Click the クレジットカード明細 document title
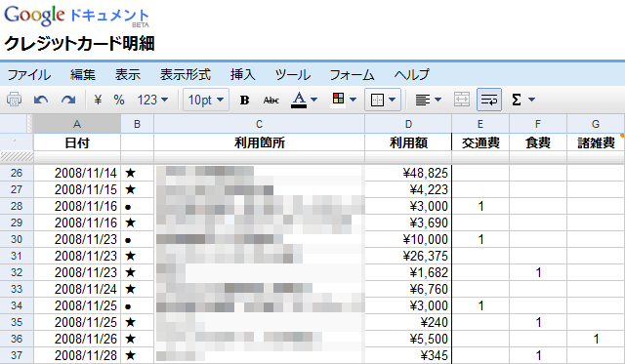 click(79, 43)
